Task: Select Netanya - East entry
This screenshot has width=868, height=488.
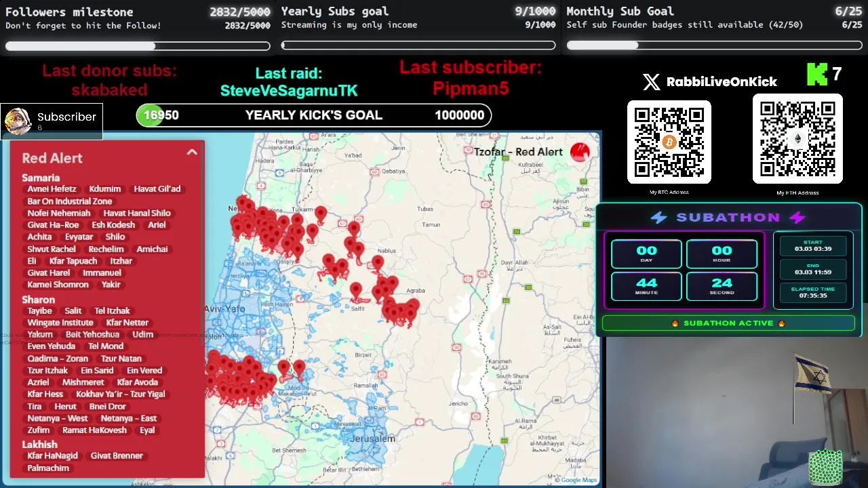Action: tap(129, 418)
